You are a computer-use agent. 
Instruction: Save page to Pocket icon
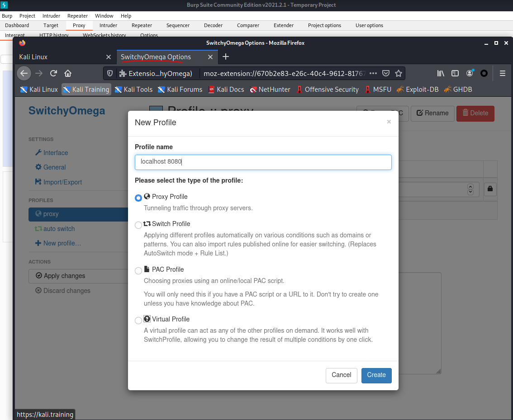386,73
